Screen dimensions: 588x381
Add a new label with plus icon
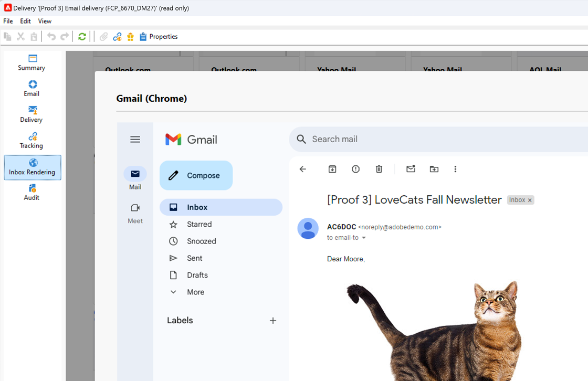click(x=273, y=321)
